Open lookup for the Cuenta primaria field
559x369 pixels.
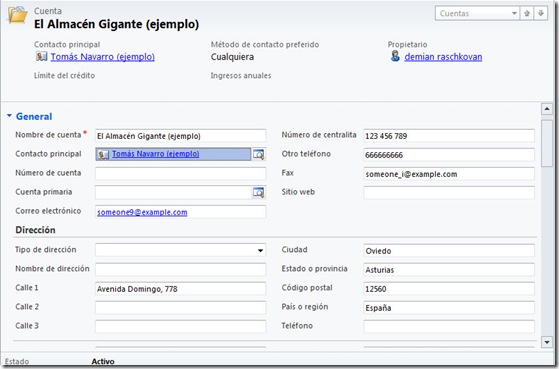point(259,192)
